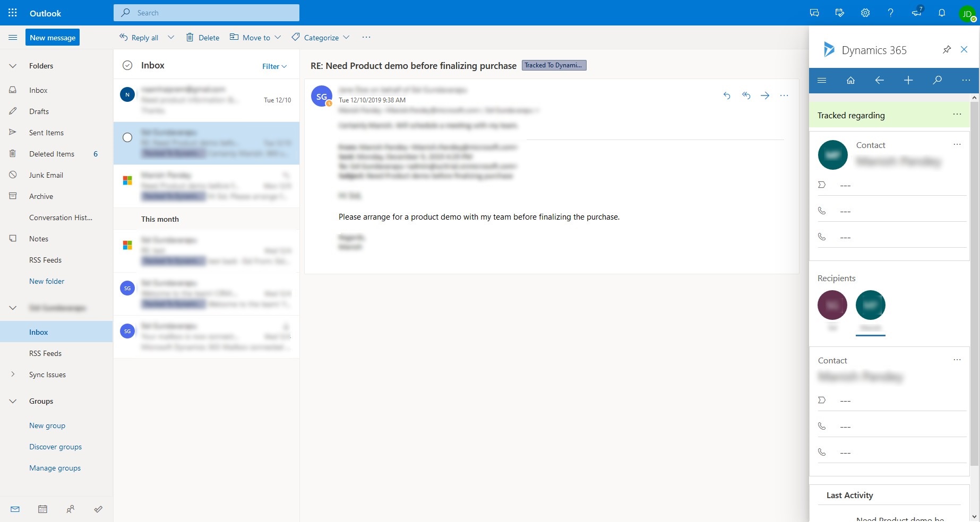Search in the Dynamics 365 pane
The width and height of the screenshot is (980, 522).
[937, 80]
